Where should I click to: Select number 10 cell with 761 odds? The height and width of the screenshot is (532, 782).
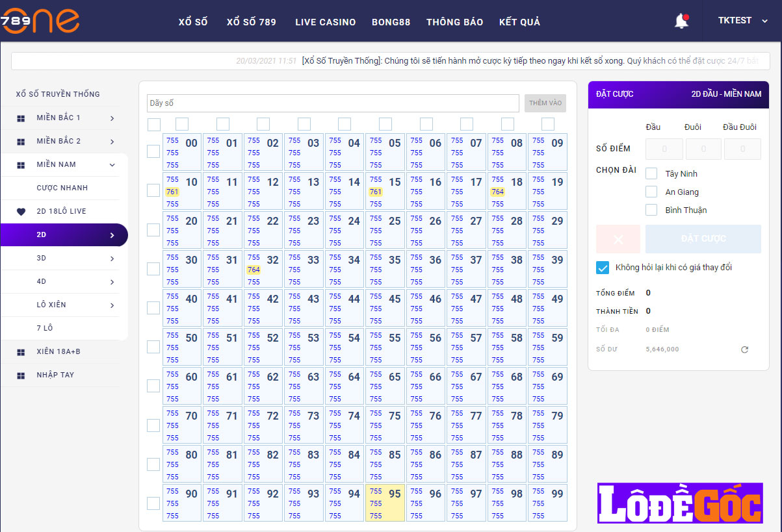(x=182, y=191)
